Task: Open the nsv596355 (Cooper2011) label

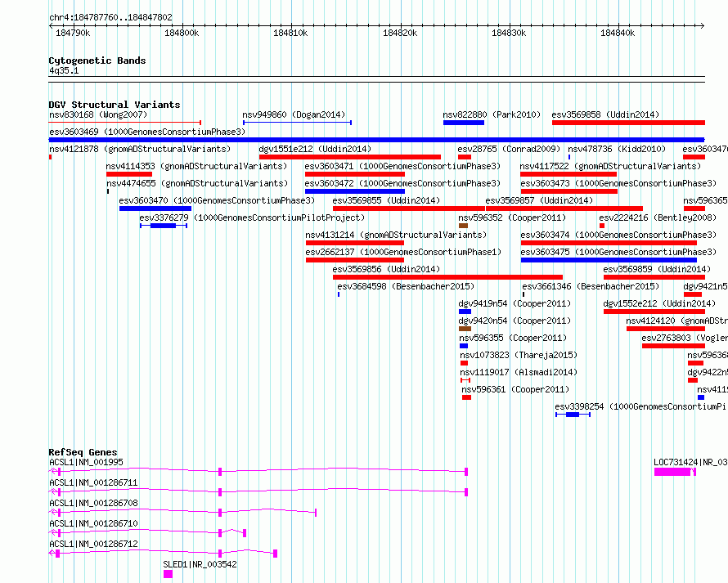Action: point(513,338)
